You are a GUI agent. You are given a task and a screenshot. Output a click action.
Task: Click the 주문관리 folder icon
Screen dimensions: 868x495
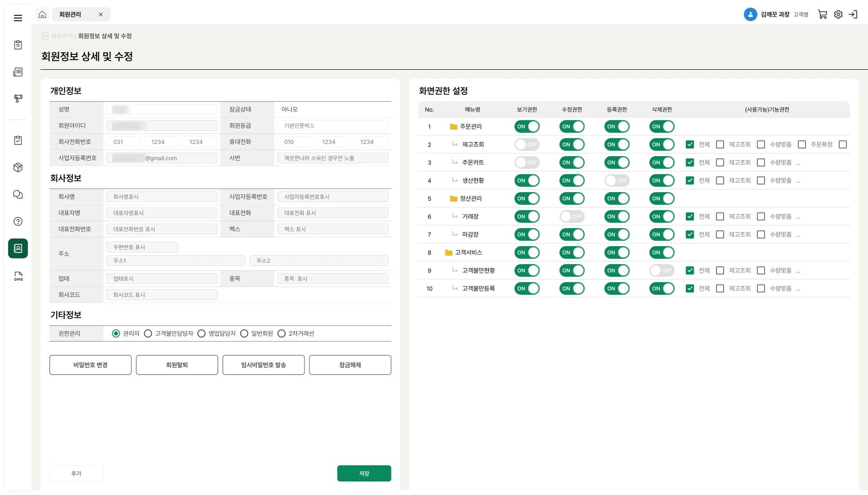click(x=454, y=126)
